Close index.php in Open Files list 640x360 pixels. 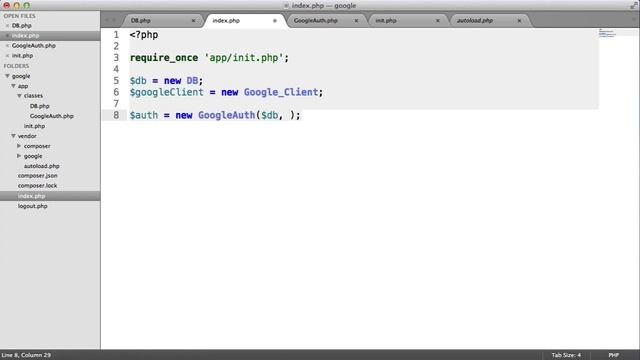point(7,36)
